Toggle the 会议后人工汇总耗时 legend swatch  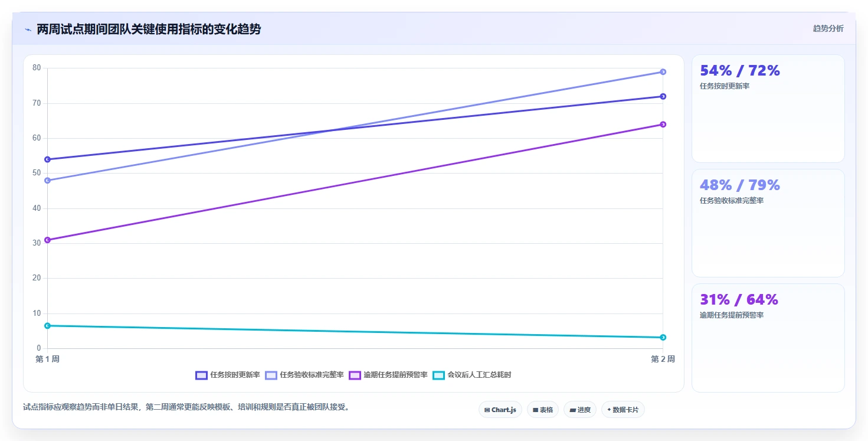[438, 375]
